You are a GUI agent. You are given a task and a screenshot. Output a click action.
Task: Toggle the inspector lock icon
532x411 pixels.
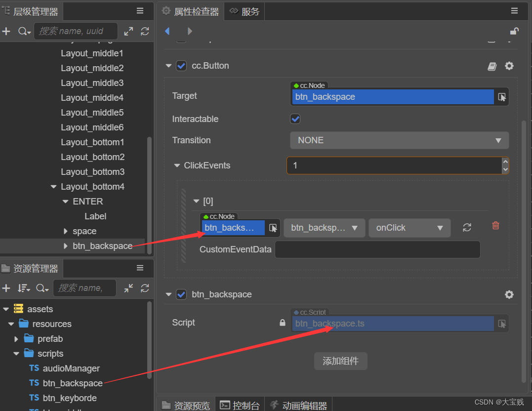[x=514, y=31]
